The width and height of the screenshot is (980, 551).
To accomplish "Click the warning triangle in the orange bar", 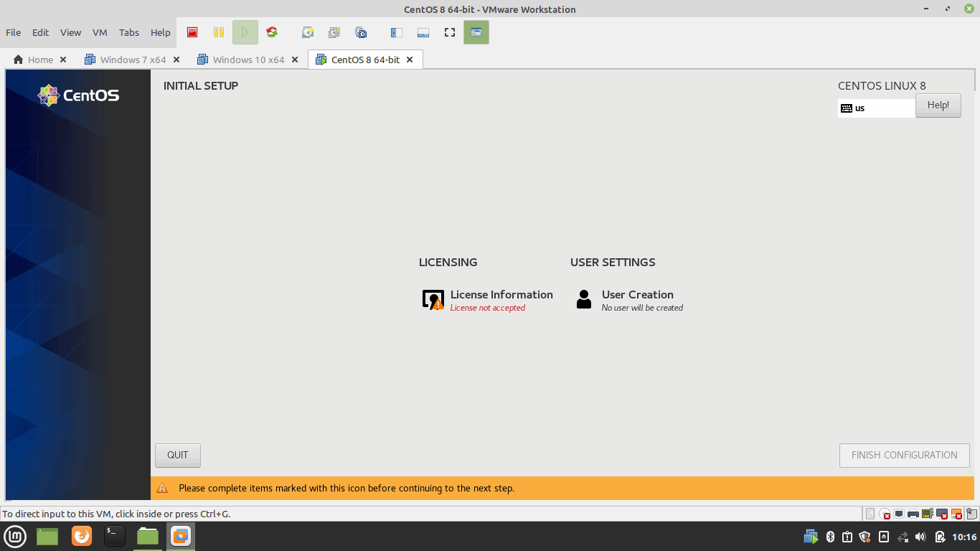I will [x=162, y=488].
